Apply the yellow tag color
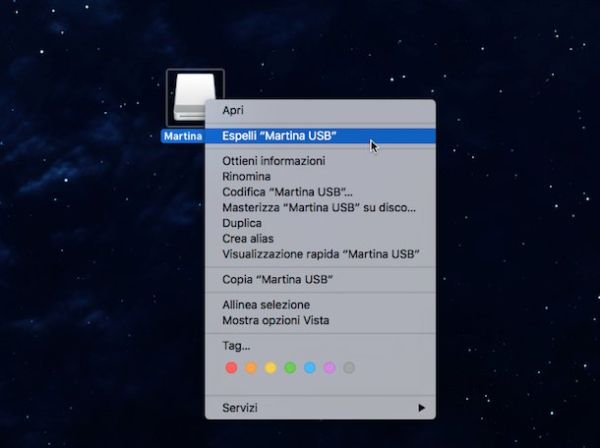Viewport: 600px width, 448px height. 271,368
